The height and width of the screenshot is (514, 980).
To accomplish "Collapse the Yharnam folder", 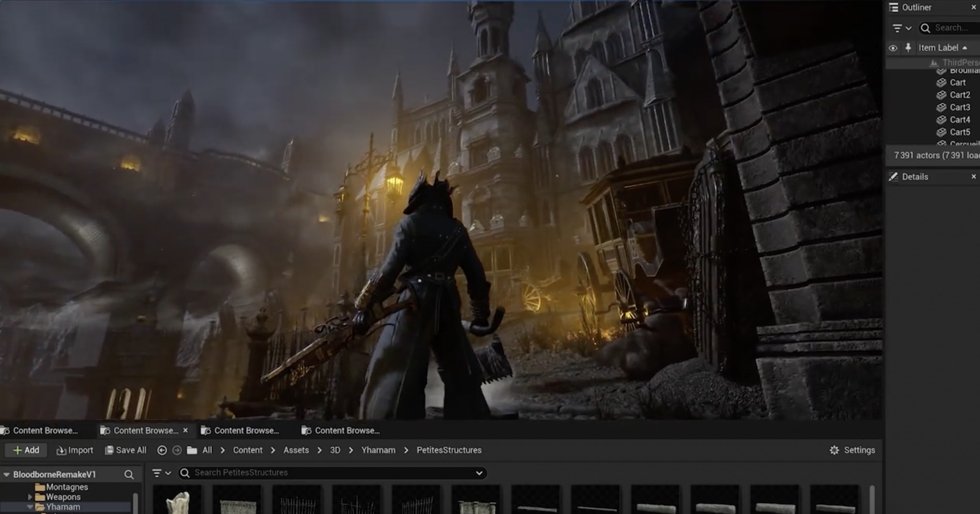I will tap(30, 507).
